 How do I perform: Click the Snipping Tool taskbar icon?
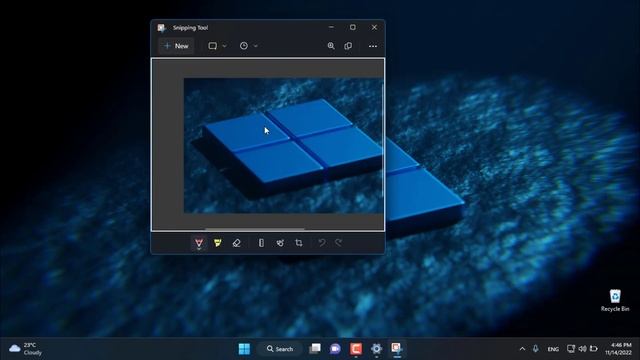pyautogui.click(x=397, y=349)
